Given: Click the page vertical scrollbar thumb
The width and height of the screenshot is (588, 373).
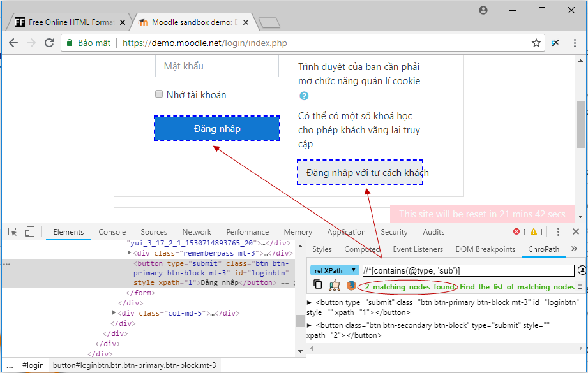Looking at the screenshot, I should pos(580,124).
